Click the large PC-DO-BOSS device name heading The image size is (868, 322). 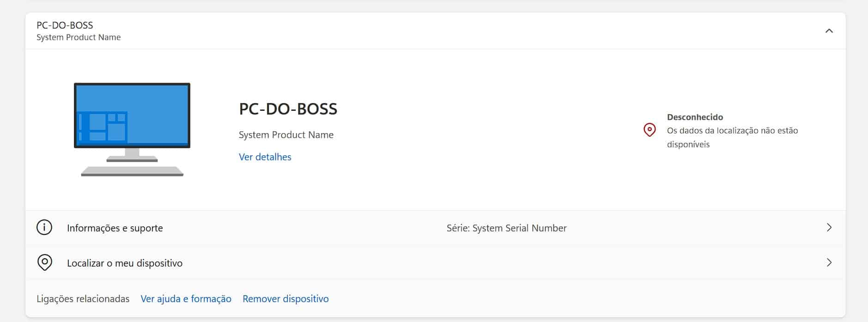point(288,109)
